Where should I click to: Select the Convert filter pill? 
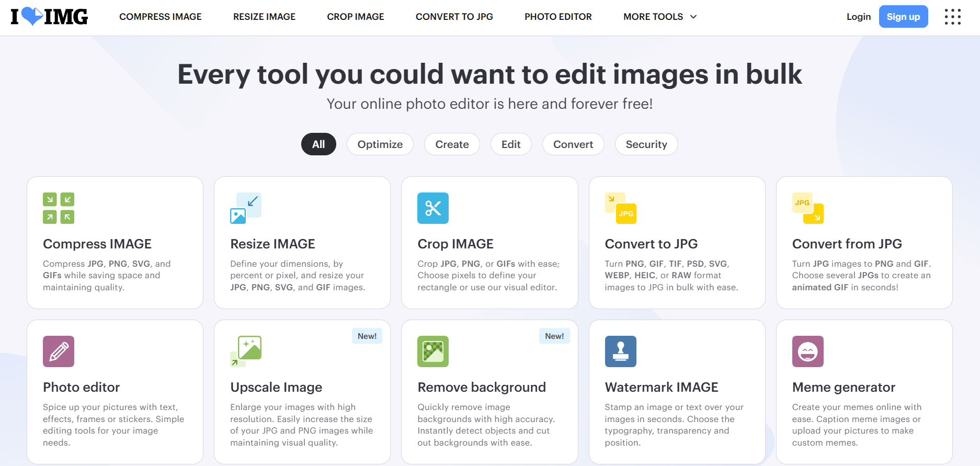[573, 144]
